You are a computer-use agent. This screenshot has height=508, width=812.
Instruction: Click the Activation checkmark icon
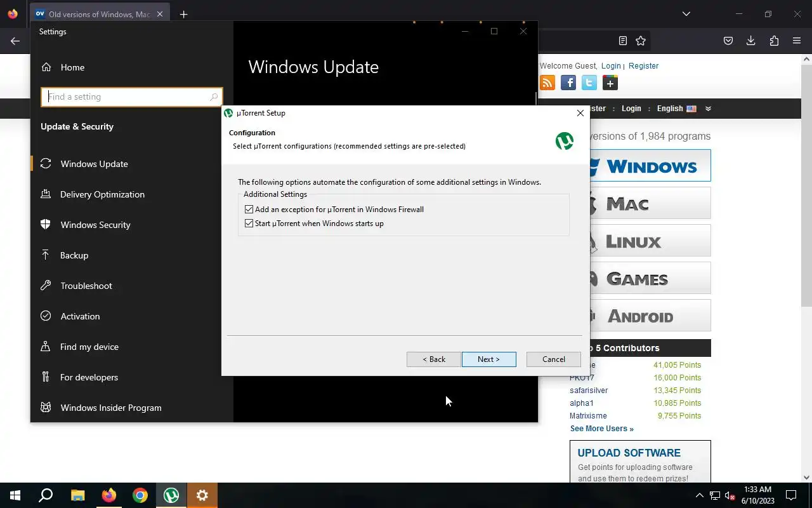tap(46, 316)
